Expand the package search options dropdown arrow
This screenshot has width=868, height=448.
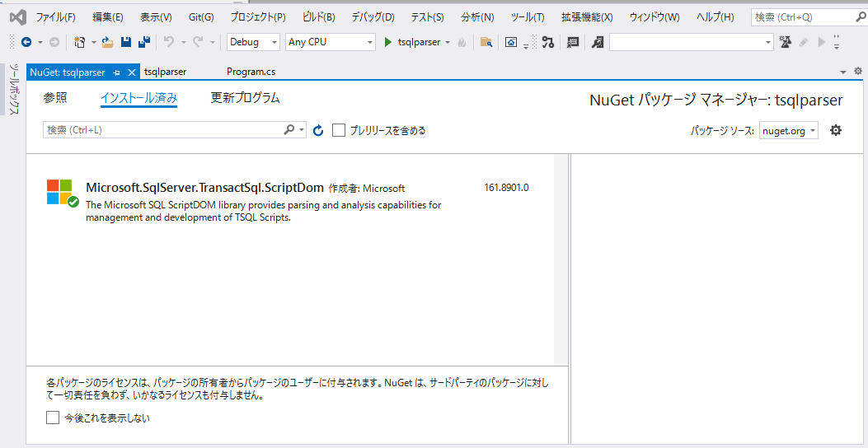[302, 130]
